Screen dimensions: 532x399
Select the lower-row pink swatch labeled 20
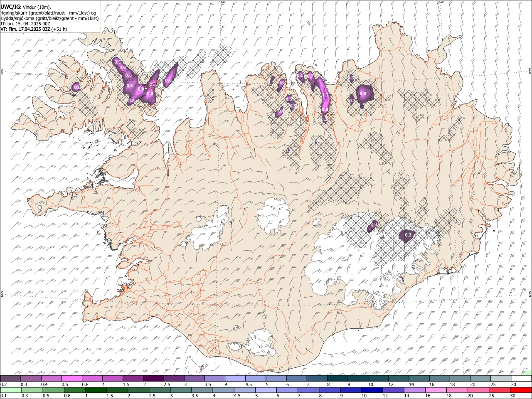click(478, 390)
